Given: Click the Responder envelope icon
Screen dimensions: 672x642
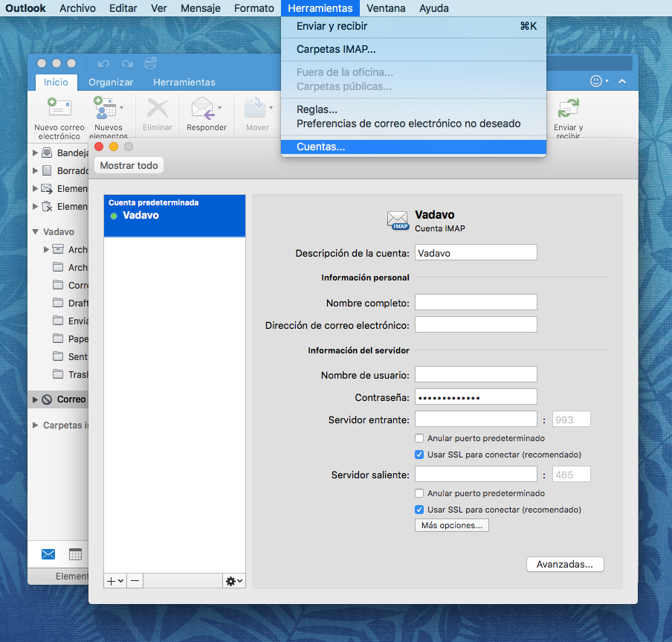Looking at the screenshot, I should coord(203,108).
